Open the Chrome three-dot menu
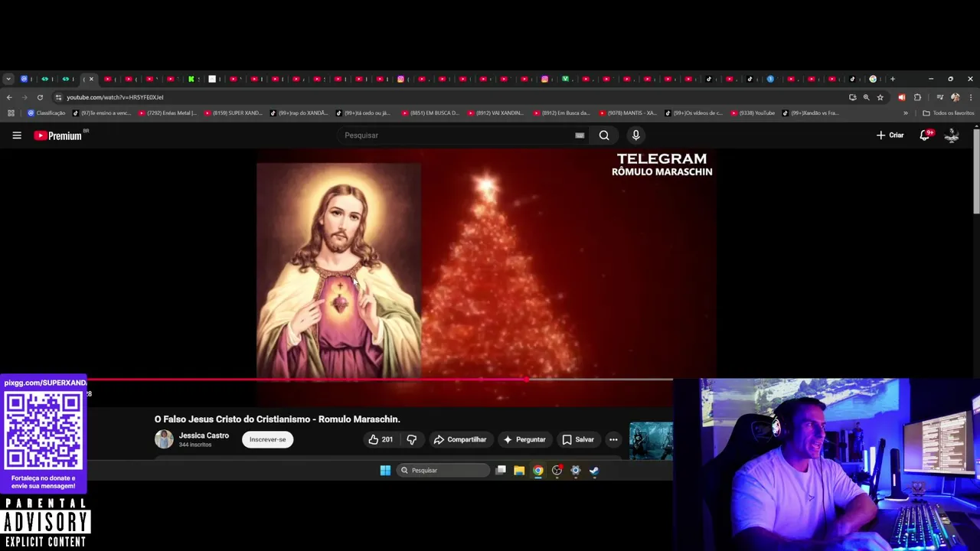 pos(971,97)
